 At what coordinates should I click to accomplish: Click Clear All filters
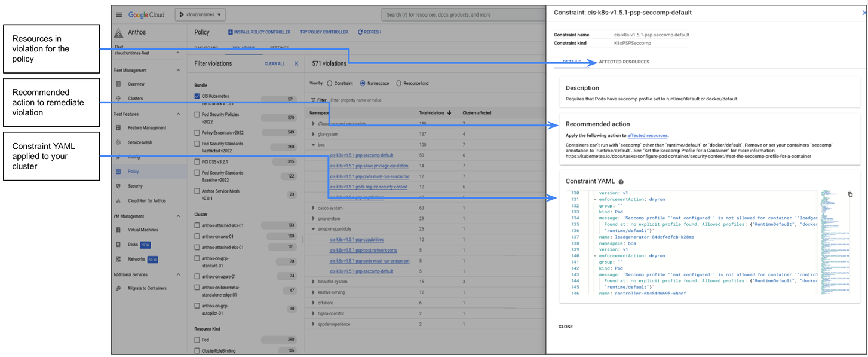click(x=275, y=63)
